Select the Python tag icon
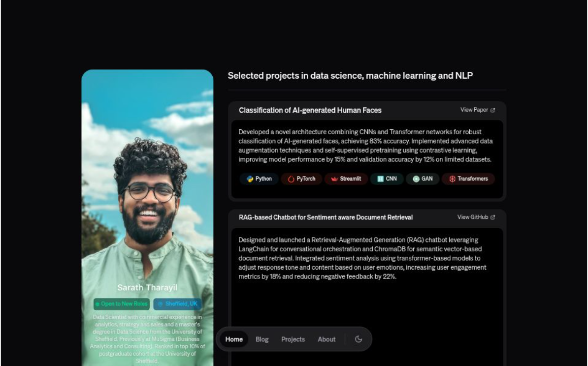The width and height of the screenshot is (588, 366). click(x=251, y=179)
